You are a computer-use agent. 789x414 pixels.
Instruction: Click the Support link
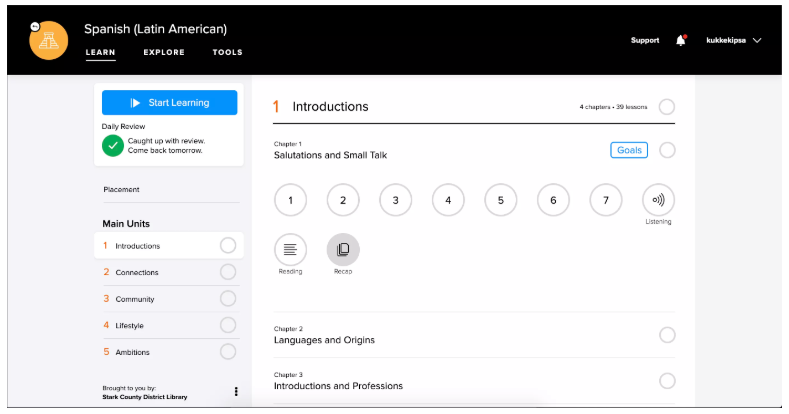pyautogui.click(x=644, y=40)
